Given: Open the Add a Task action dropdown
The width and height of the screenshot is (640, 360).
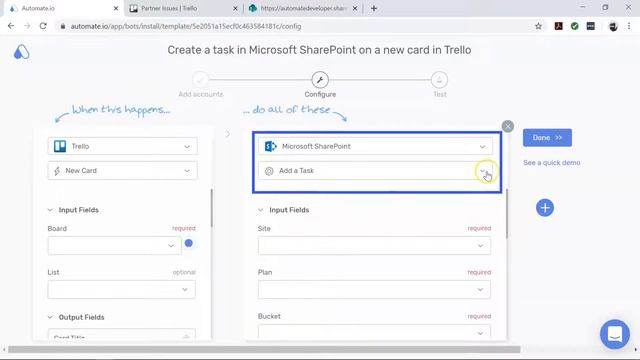Looking at the screenshot, I should click(x=375, y=171).
